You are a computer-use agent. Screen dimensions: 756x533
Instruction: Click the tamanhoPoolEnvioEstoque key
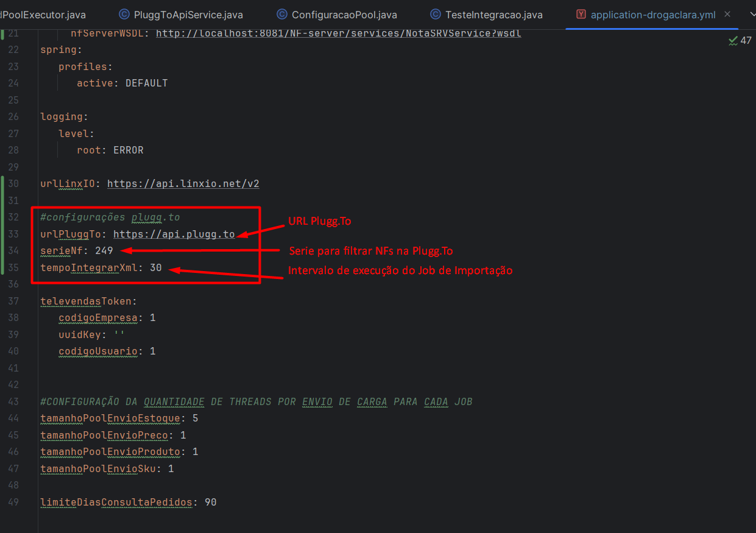(x=110, y=418)
